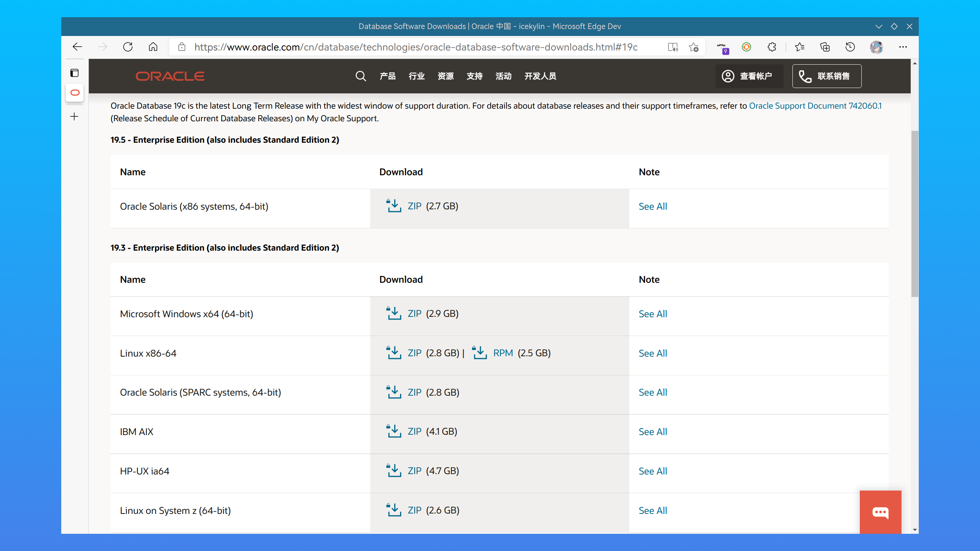Click download icon for Linux x86-64 RPM
The width and height of the screenshot is (980, 551).
coord(479,352)
